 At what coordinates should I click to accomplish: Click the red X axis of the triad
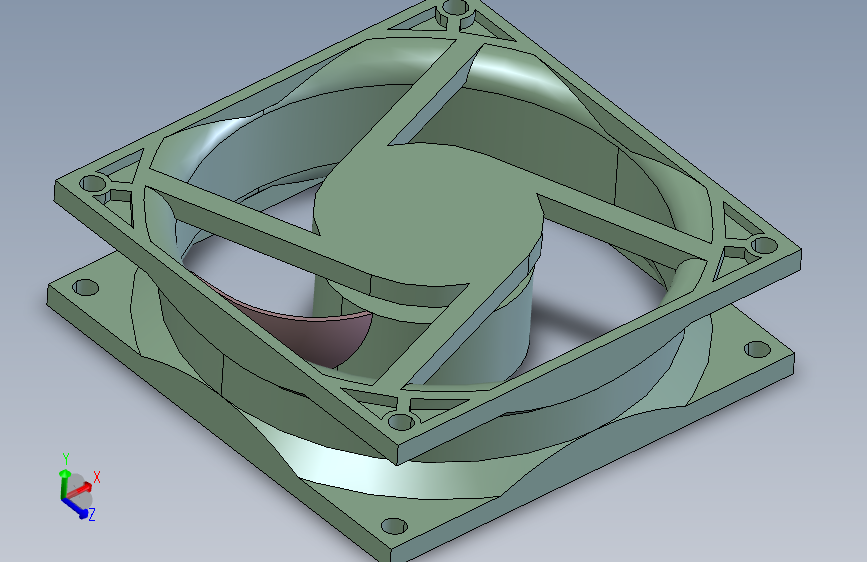(x=80, y=490)
